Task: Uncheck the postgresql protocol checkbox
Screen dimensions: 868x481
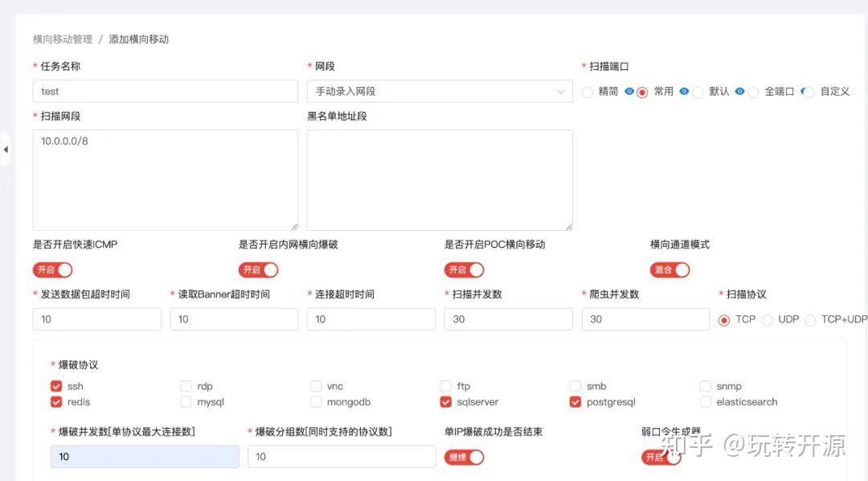Action: pyautogui.click(x=575, y=402)
